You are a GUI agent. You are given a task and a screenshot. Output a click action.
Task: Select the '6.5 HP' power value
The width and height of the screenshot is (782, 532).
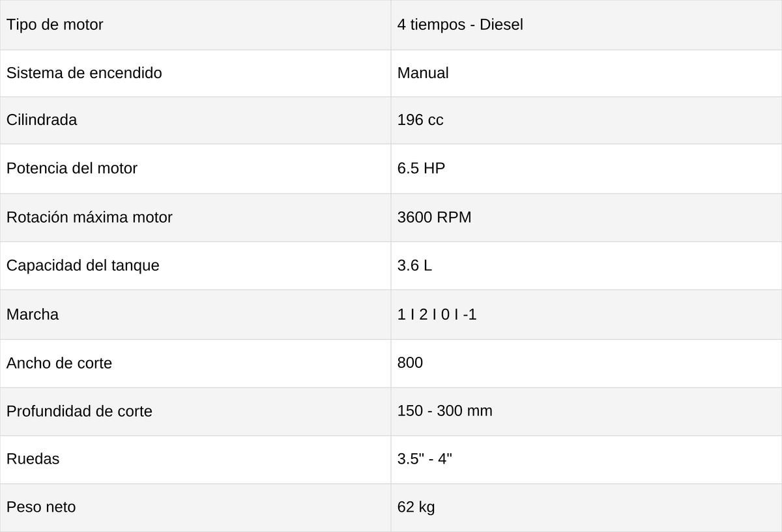coord(421,168)
